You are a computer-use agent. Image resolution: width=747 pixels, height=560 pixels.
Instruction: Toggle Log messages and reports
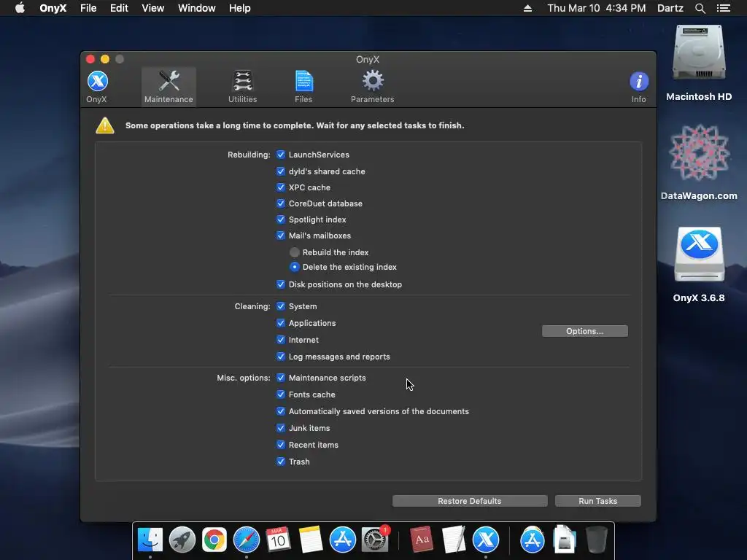[x=281, y=357]
